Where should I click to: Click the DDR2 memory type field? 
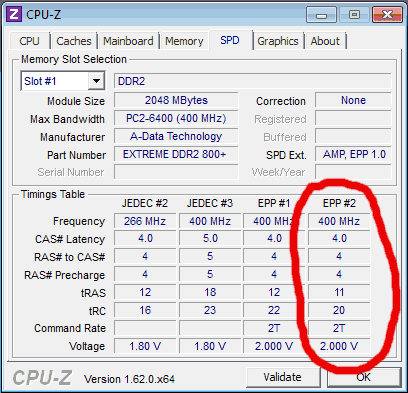pos(253,81)
